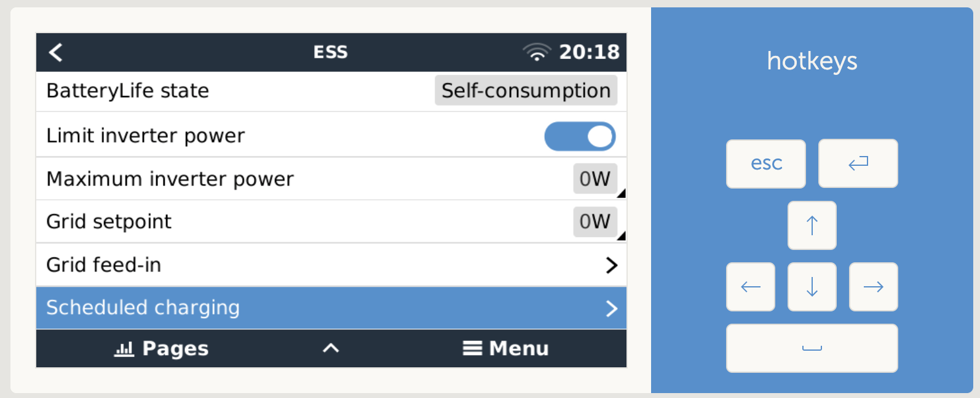
Task: Open the Pages view
Action: [x=162, y=348]
